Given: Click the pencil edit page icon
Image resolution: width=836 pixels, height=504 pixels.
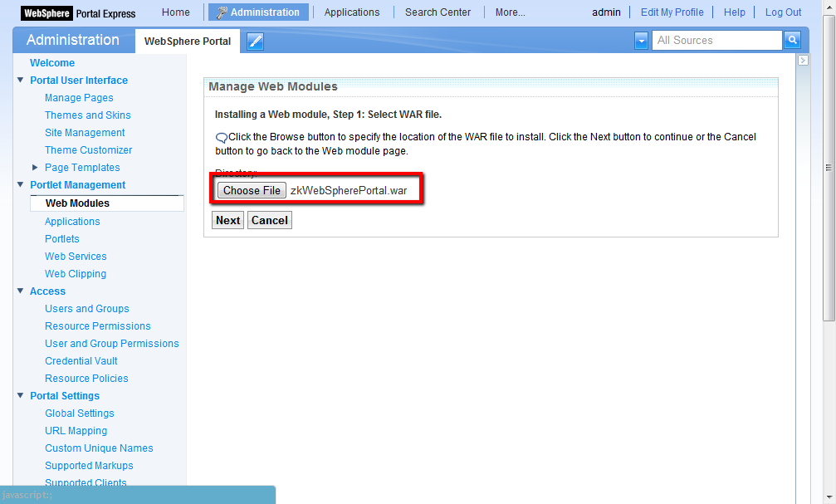Looking at the screenshot, I should (256, 41).
